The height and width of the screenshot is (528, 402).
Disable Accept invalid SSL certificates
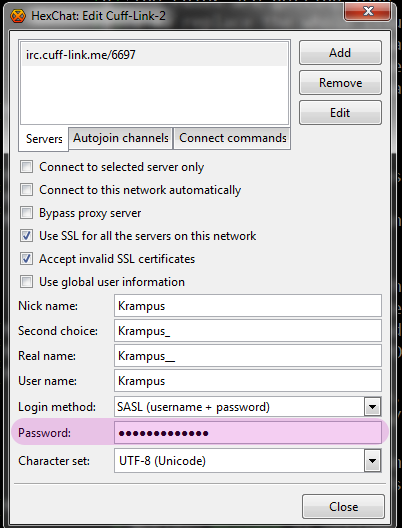pyautogui.click(x=26, y=259)
